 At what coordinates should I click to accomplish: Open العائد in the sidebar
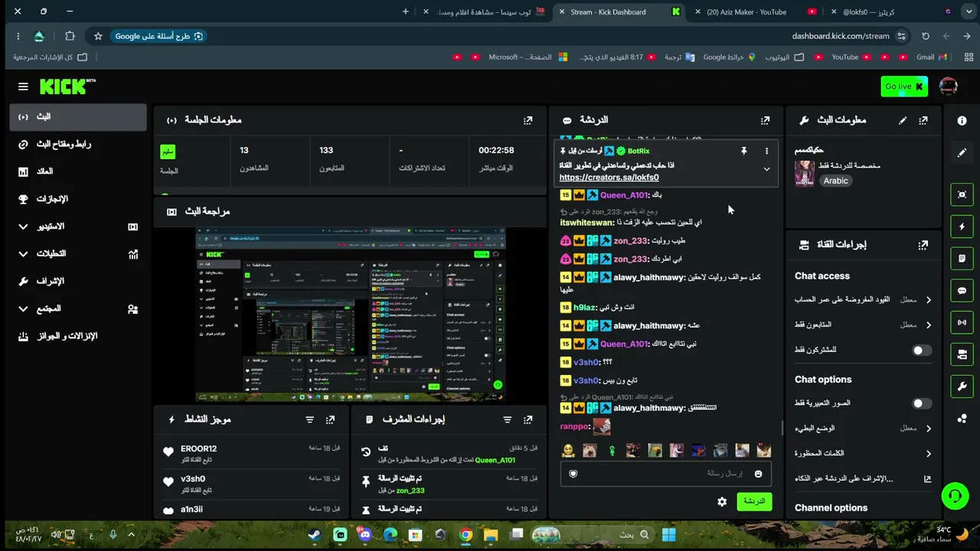click(x=78, y=171)
